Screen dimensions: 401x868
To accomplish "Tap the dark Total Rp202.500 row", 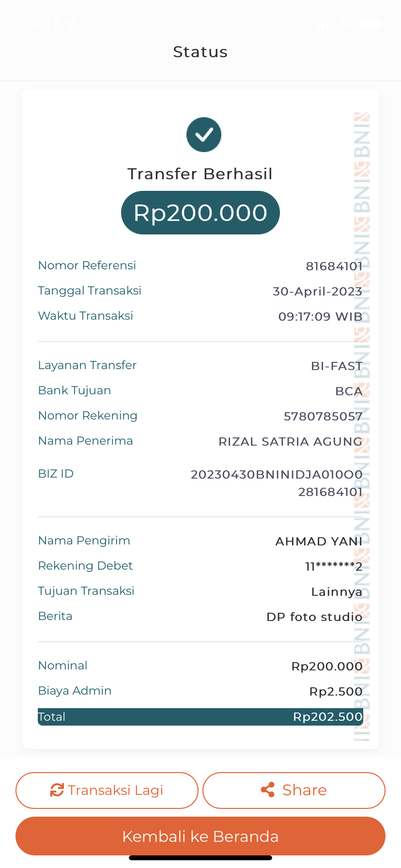I will 200,717.
